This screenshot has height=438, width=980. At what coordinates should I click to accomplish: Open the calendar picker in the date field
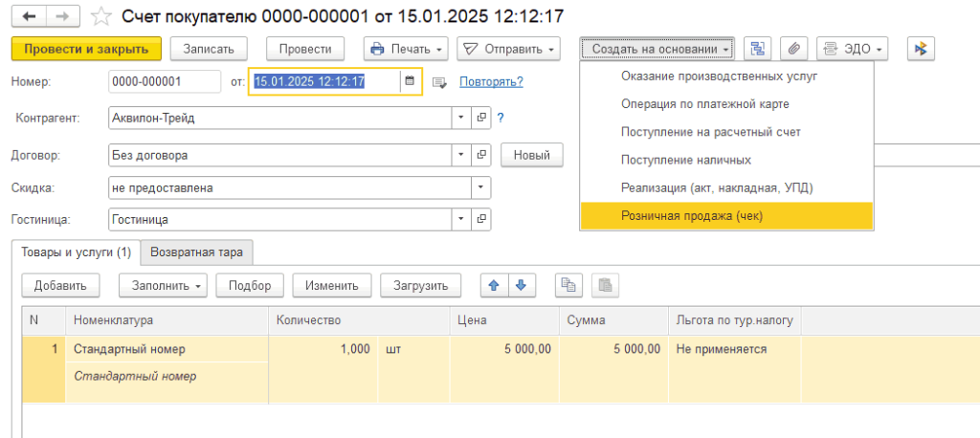click(x=410, y=81)
